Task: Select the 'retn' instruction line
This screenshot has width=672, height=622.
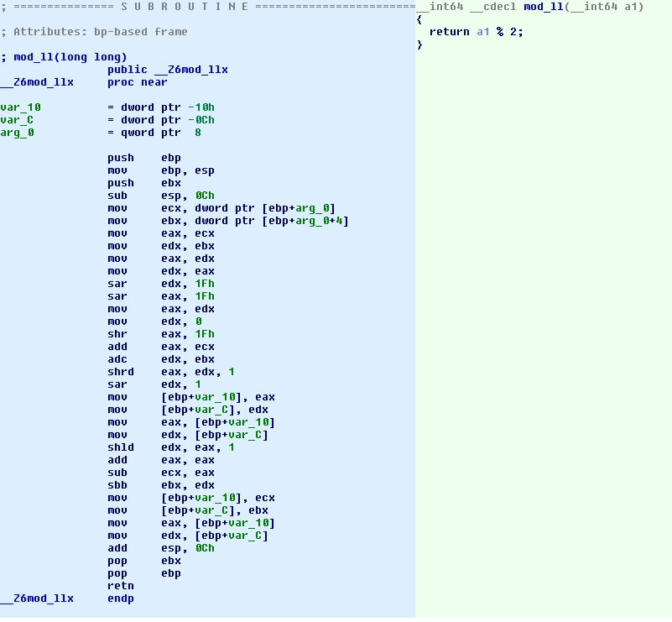Action: coord(120,586)
